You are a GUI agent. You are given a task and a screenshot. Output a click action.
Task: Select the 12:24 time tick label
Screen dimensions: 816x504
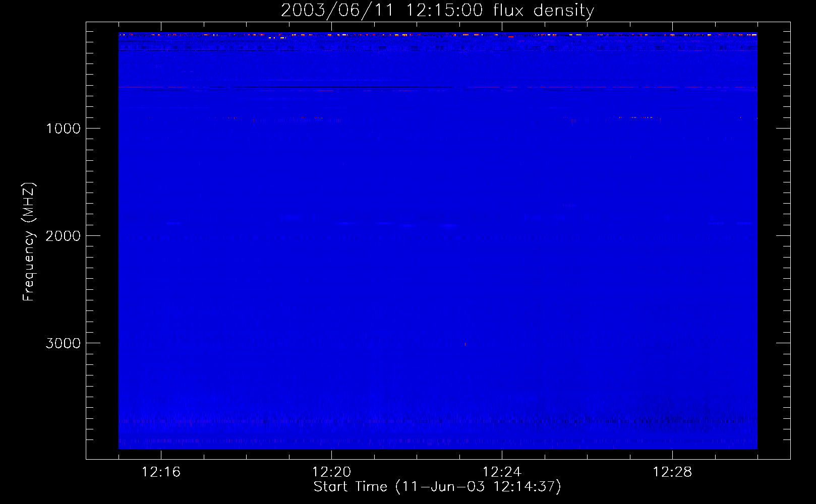tap(502, 472)
